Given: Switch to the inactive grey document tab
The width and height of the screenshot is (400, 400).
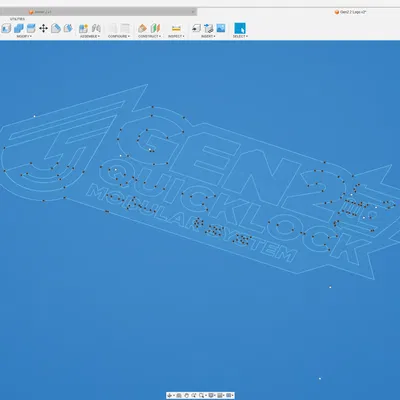Looking at the screenshot, I should pos(98,12).
